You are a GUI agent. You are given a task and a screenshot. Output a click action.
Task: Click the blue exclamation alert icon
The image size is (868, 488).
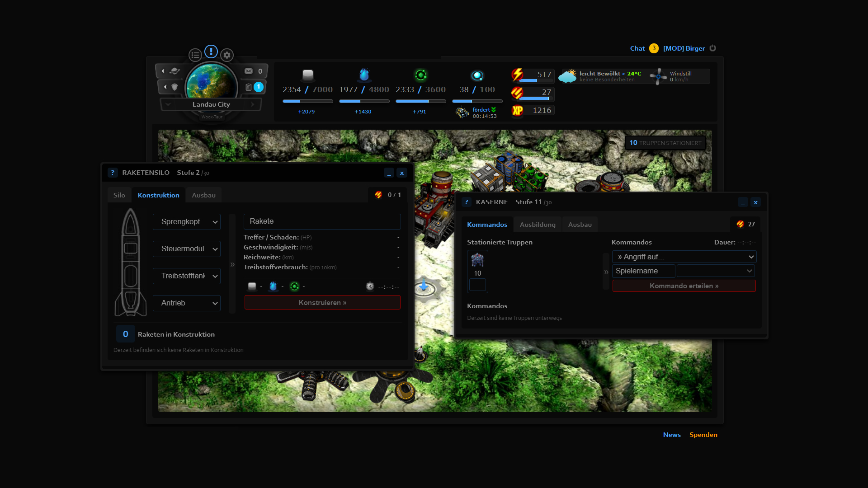211,52
